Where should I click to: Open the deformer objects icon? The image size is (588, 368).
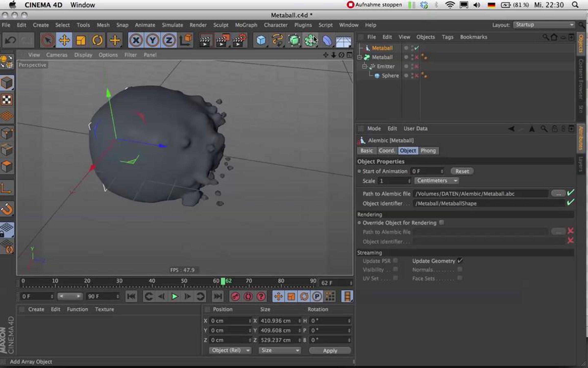327,40
